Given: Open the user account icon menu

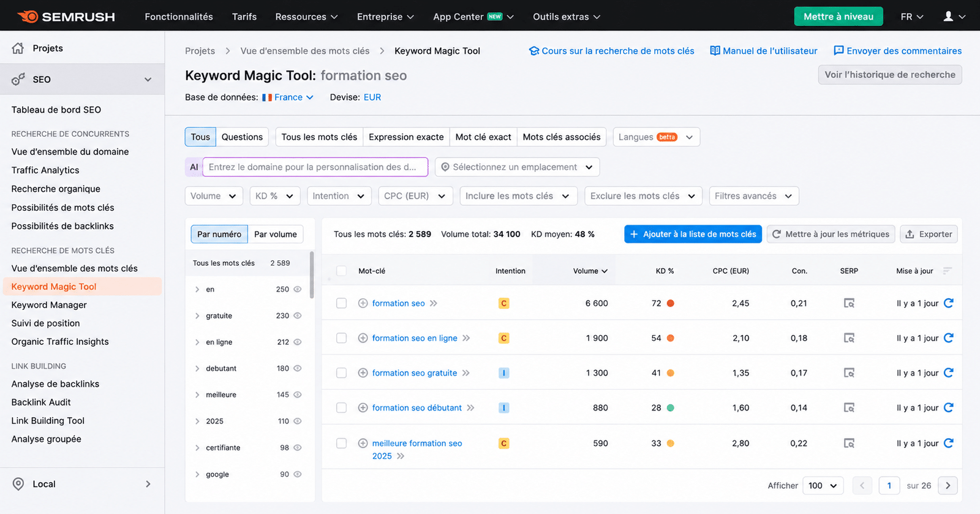Looking at the screenshot, I should [954, 17].
